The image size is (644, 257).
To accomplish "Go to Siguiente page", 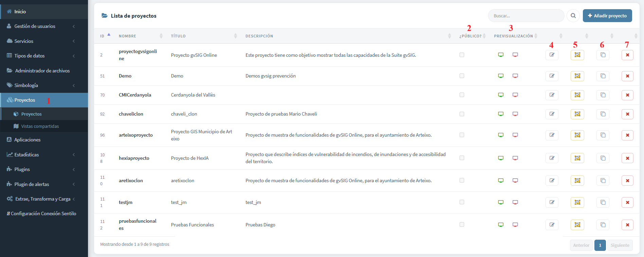I will (620, 245).
